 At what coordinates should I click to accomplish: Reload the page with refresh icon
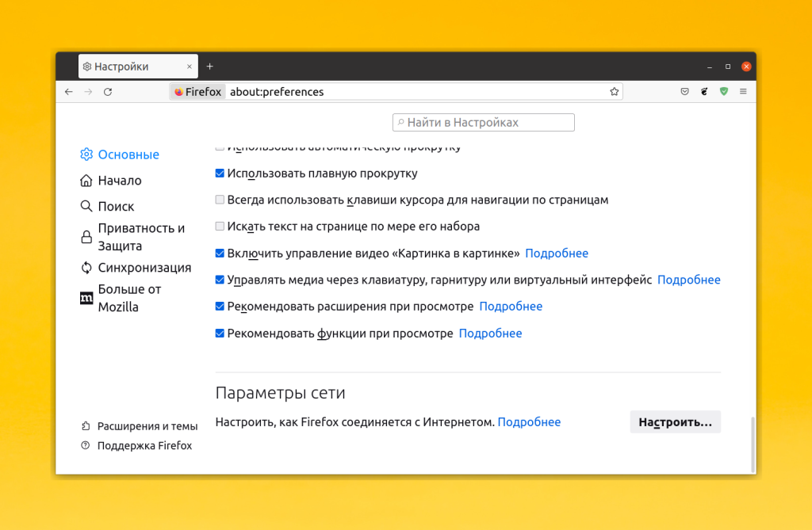(108, 92)
